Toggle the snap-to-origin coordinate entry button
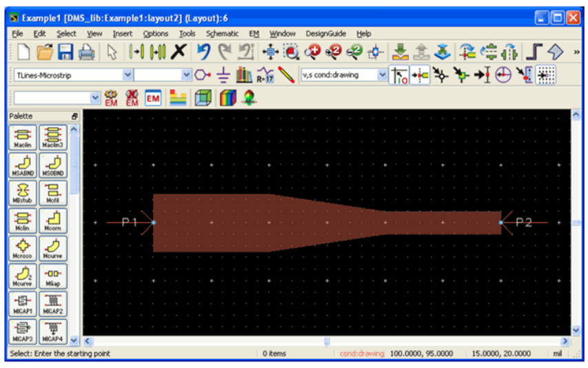The width and height of the screenshot is (588, 368). tap(399, 75)
